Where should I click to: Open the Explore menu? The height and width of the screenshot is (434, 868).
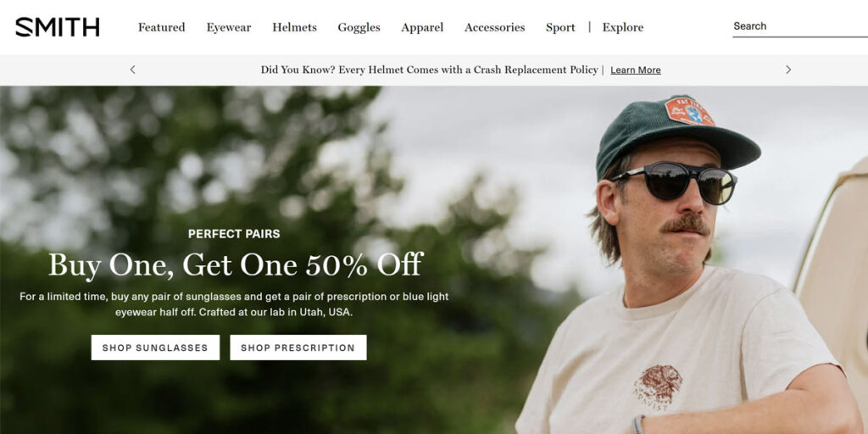623,28
